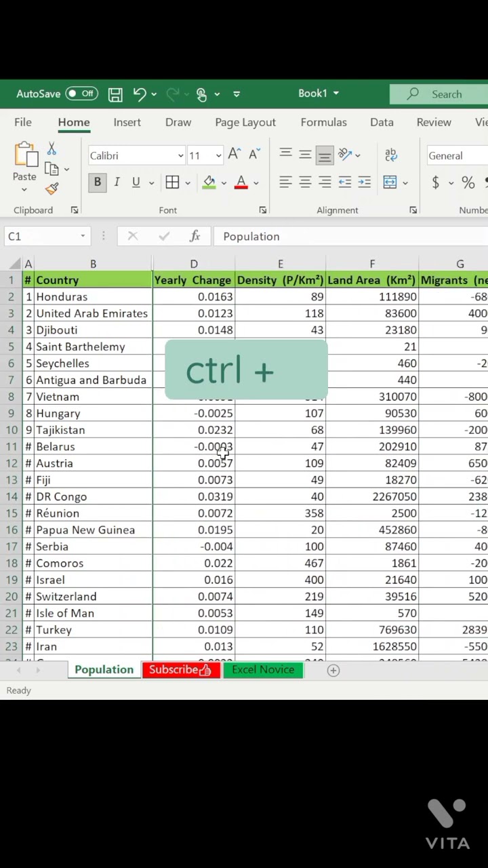Image resolution: width=488 pixels, height=868 pixels.
Task: Apply yellow Fill Color bucket
Action: click(209, 182)
